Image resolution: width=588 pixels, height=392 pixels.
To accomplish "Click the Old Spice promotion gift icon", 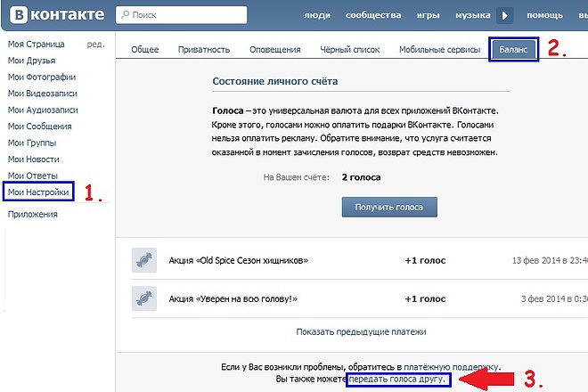I will (144, 260).
